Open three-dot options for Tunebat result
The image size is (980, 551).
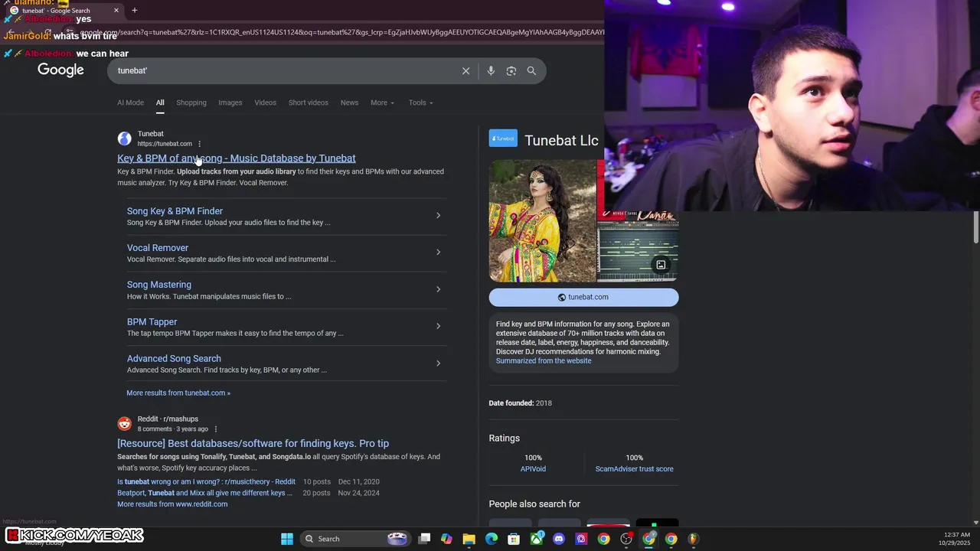pyautogui.click(x=199, y=144)
